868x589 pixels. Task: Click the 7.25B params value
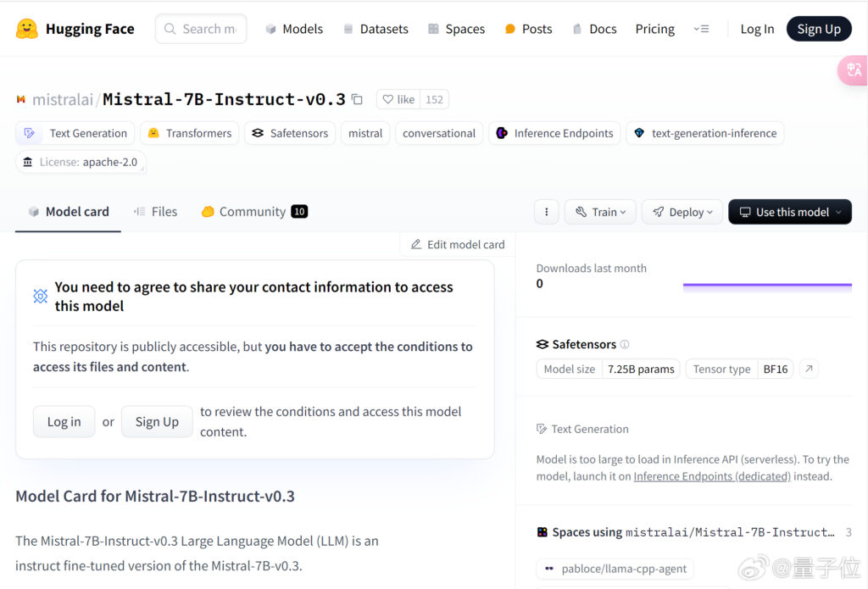pyautogui.click(x=641, y=369)
